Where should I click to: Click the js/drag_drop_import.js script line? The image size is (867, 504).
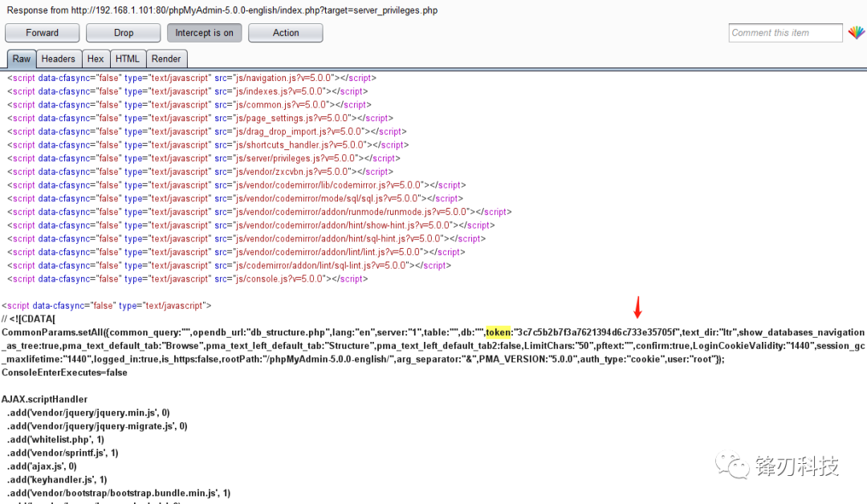206,132
